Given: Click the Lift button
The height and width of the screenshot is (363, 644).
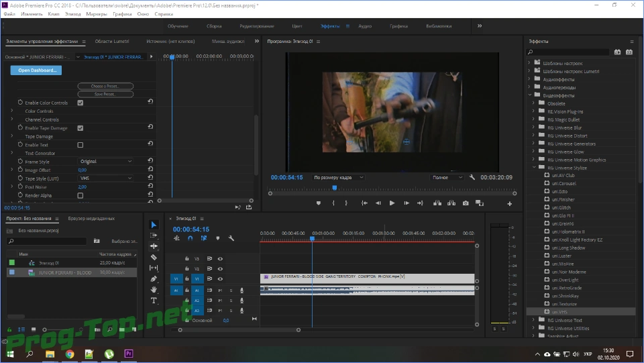Looking at the screenshot, I should pyautogui.click(x=437, y=203).
